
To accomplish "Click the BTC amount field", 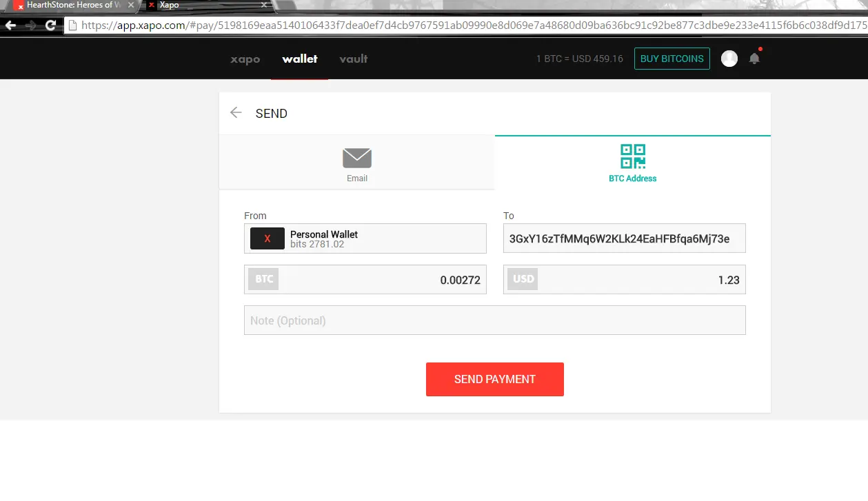I will click(365, 280).
